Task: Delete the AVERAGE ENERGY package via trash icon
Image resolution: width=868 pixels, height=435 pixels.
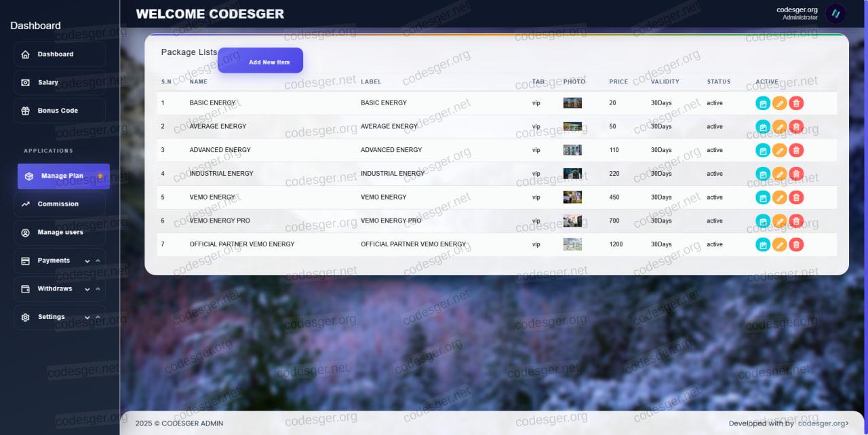Action: pyautogui.click(x=796, y=127)
